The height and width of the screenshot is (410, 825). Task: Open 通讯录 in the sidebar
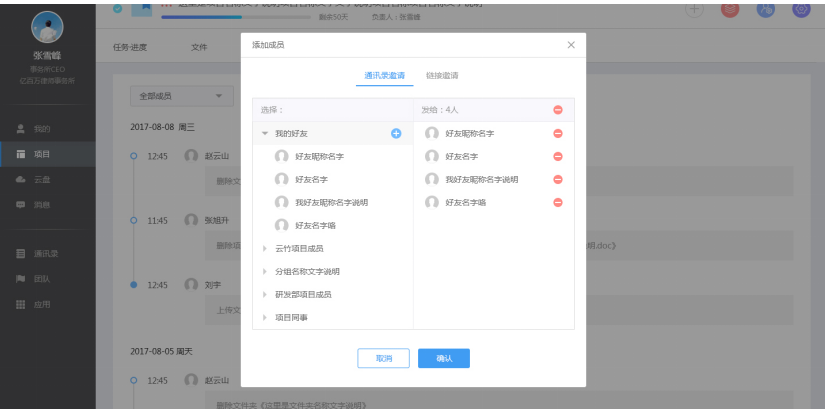[x=47, y=254]
